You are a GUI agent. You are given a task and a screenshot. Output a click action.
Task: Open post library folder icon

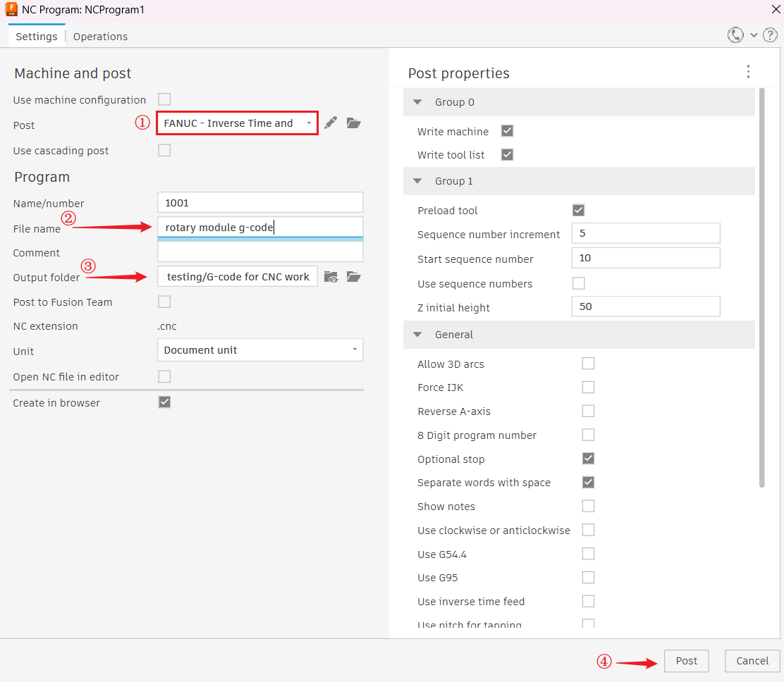[x=354, y=123]
